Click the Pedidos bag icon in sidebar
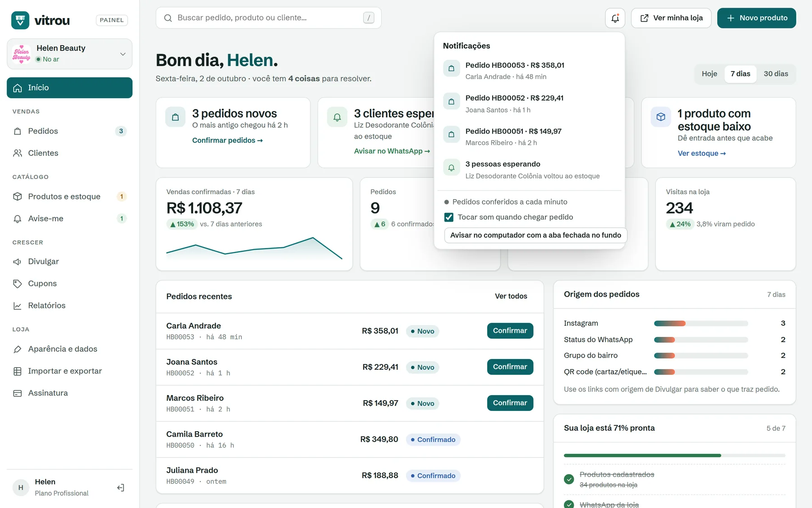 [18, 131]
